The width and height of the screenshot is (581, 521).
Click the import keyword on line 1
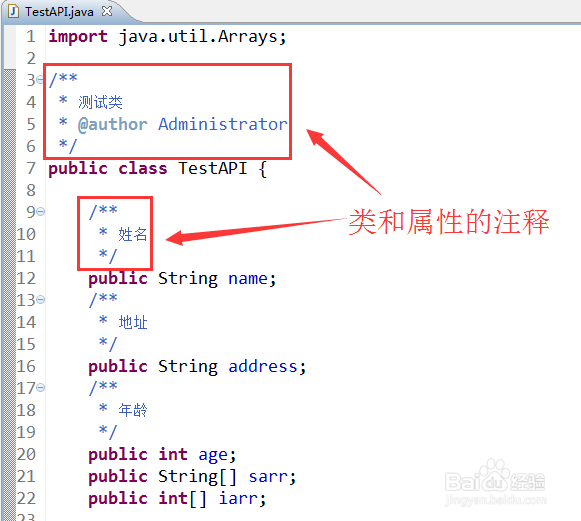(78, 37)
